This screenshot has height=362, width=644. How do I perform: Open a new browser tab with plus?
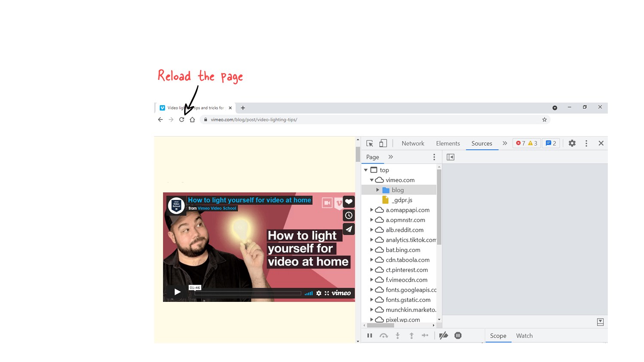(x=243, y=108)
